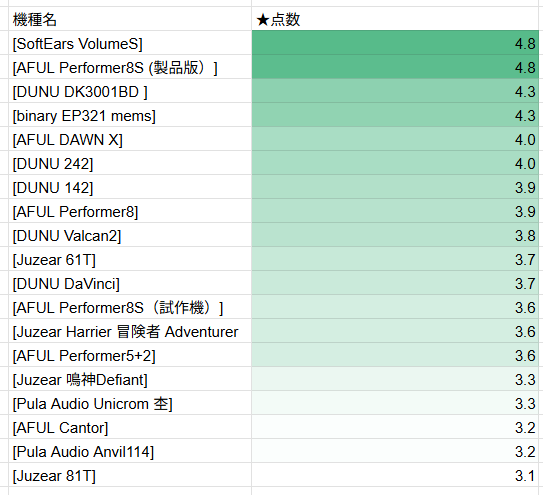Select the 4.3 score beside binary EP321 mems
This screenshot has height=495, width=543.
point(395,115)
